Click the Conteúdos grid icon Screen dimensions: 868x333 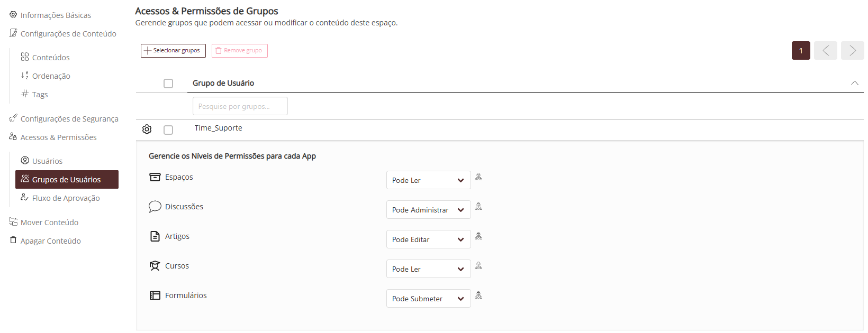pyautogui.click(x=25, y=57)
